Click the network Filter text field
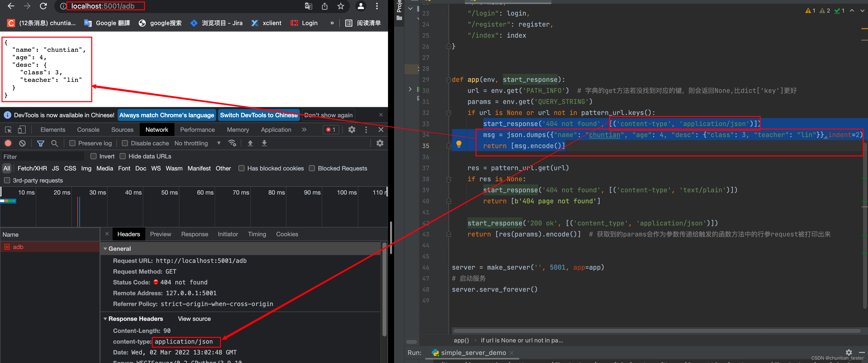Screen dimensions: 868x363 pos(42,157)
